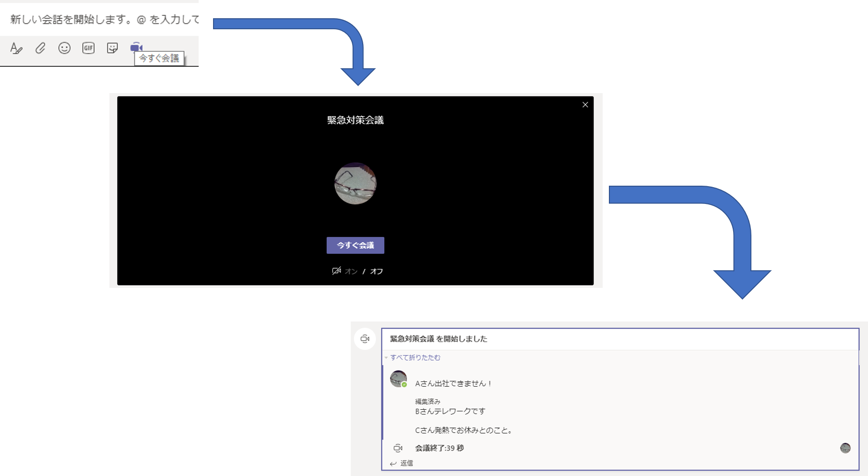868x476 pixels.
Task: Open text formatting options in compose toolbar
Action: (x=16, y=48)
